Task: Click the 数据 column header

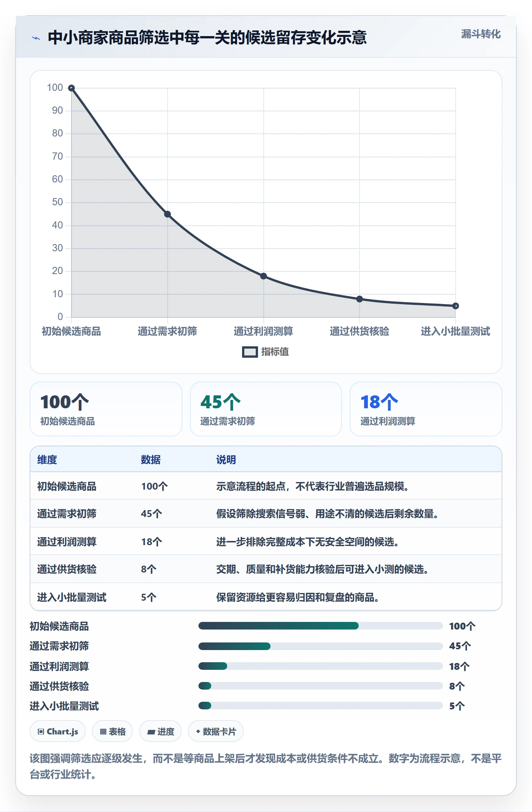Action: coord(151,460)
